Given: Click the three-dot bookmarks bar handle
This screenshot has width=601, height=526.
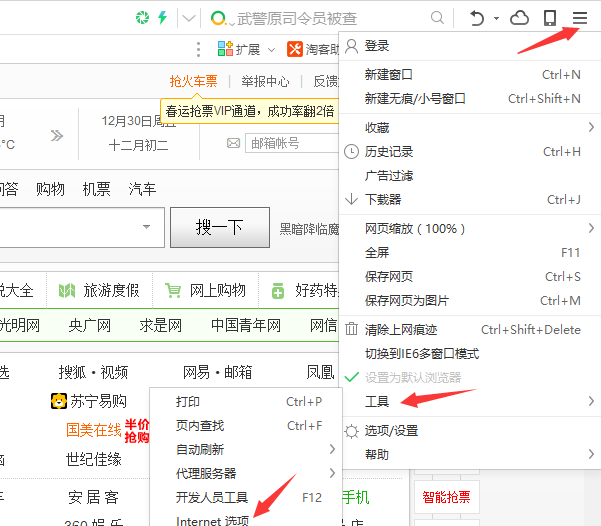Looking at the screenshot, I should [198, 49].
